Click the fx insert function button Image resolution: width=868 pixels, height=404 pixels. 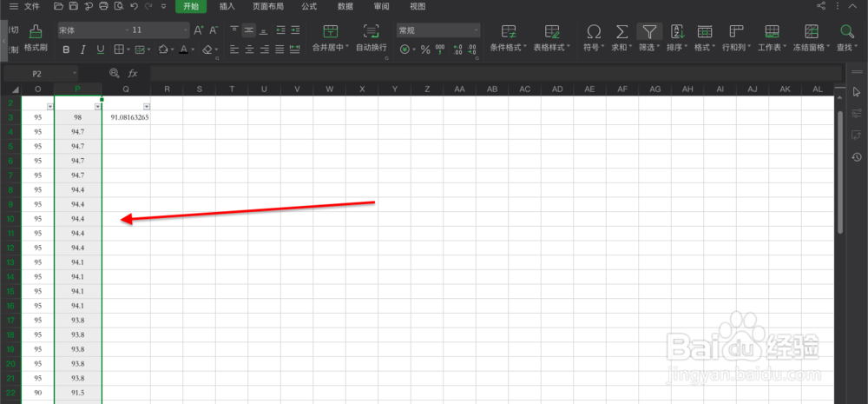point(133,73)
